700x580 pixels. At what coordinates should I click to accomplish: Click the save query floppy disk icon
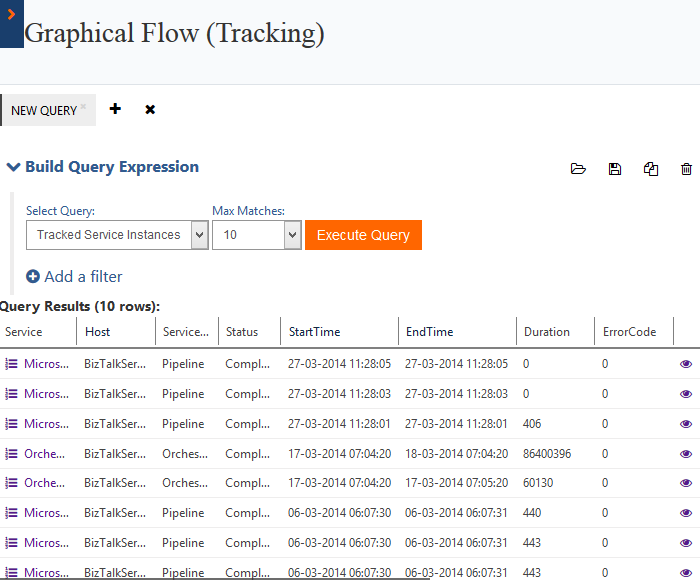[x=615, y=169]
